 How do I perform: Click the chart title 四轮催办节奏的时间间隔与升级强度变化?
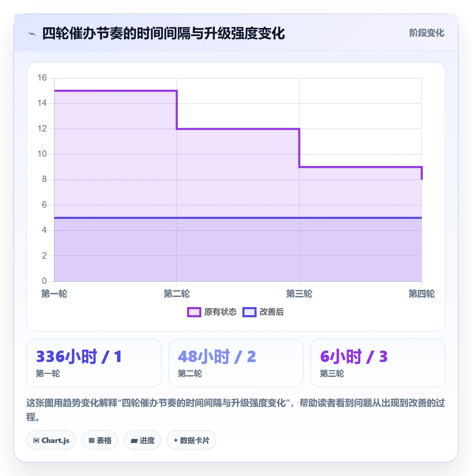point(164,33)
